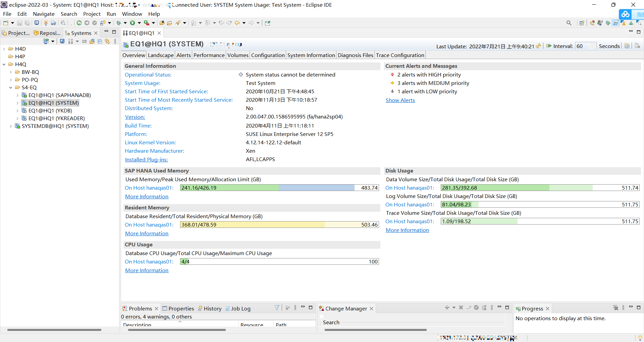The image size is (644, 342).
Task: Open the view menu of Systems panel
Action: pyautogui.click(x=115, y=41)
